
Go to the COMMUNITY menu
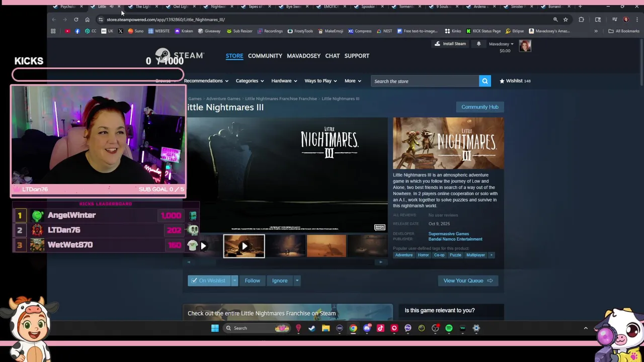265,56
